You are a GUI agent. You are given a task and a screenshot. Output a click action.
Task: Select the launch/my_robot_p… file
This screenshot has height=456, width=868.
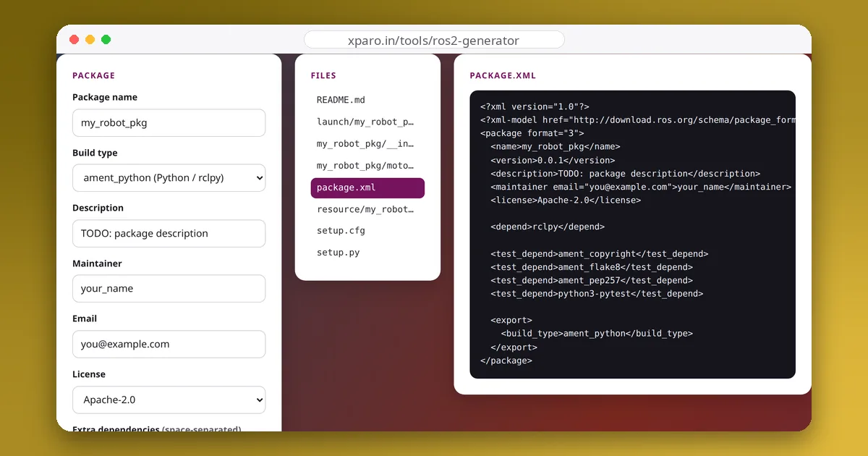pyautogui.click(x=367, y=122)
